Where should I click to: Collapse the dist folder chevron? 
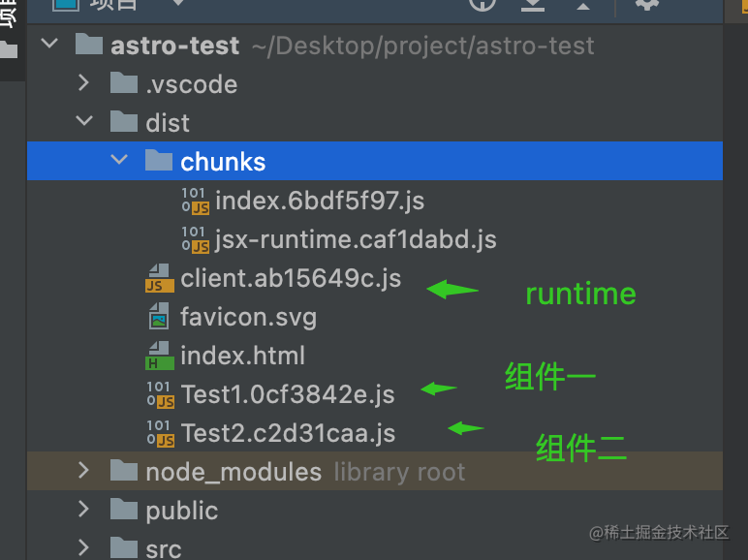click(x=84, y=120)
